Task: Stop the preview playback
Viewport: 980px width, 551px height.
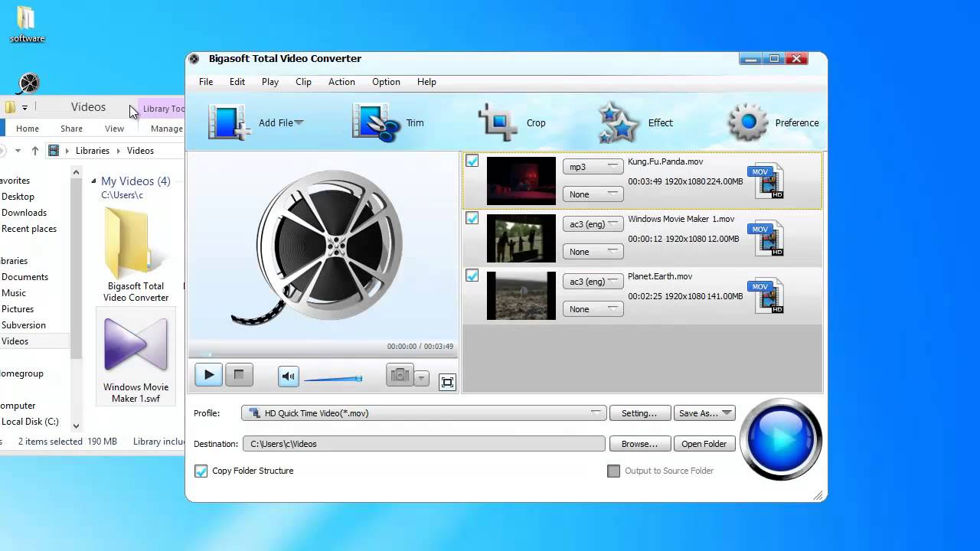Action: tap(239, 375)
